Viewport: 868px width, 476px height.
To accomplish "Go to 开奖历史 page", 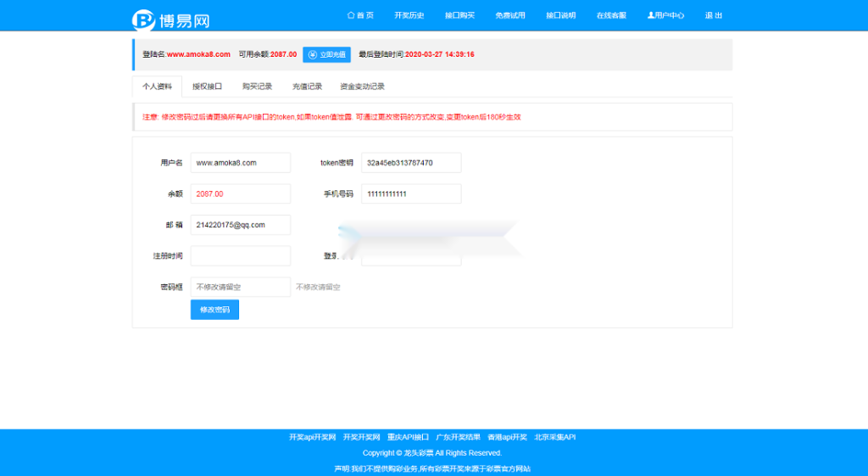I will click(x=409, y=15).
